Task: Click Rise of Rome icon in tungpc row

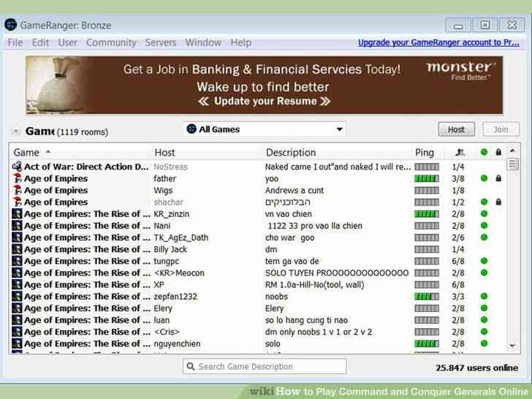Action: pos(17,262)
